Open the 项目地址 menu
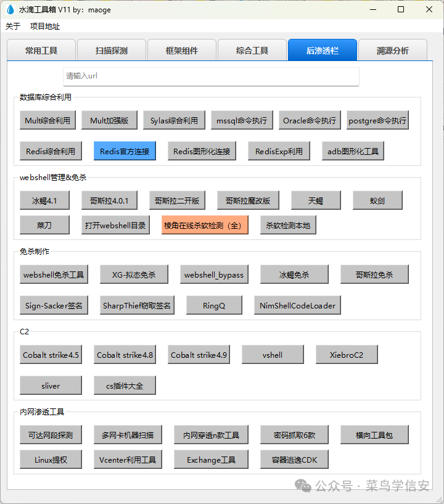 tap(45, 27)
